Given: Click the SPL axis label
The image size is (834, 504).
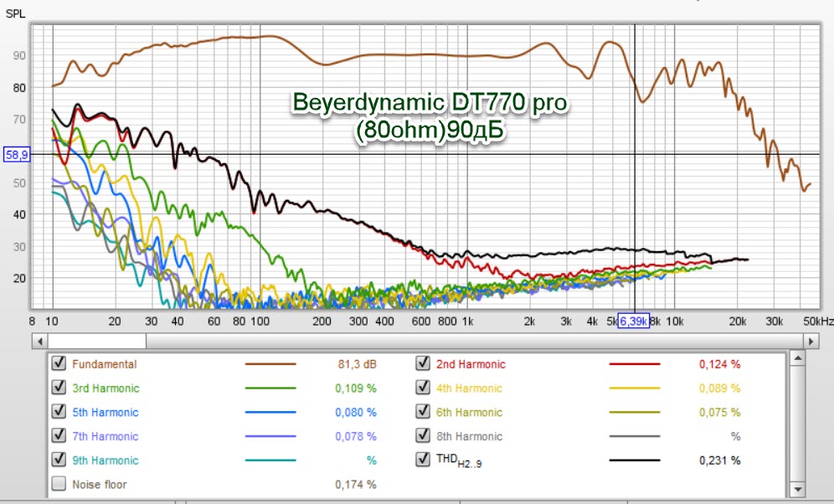Looking at the screenshot, I should point(15,14).
